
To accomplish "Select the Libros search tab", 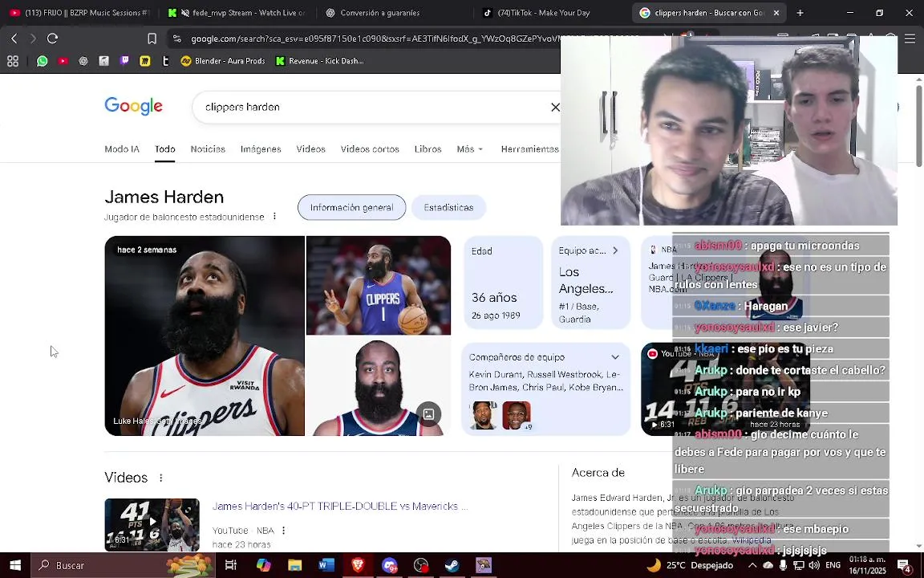I will pyautogui.click(x=428, y=149).
